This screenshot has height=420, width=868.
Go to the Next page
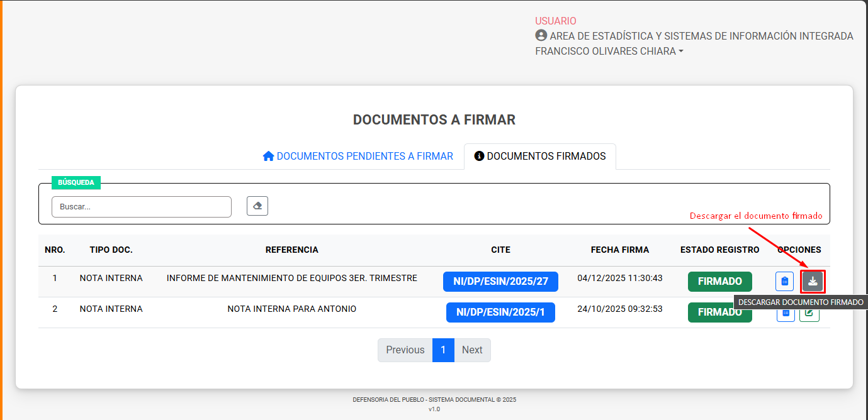tap(472, 350)
